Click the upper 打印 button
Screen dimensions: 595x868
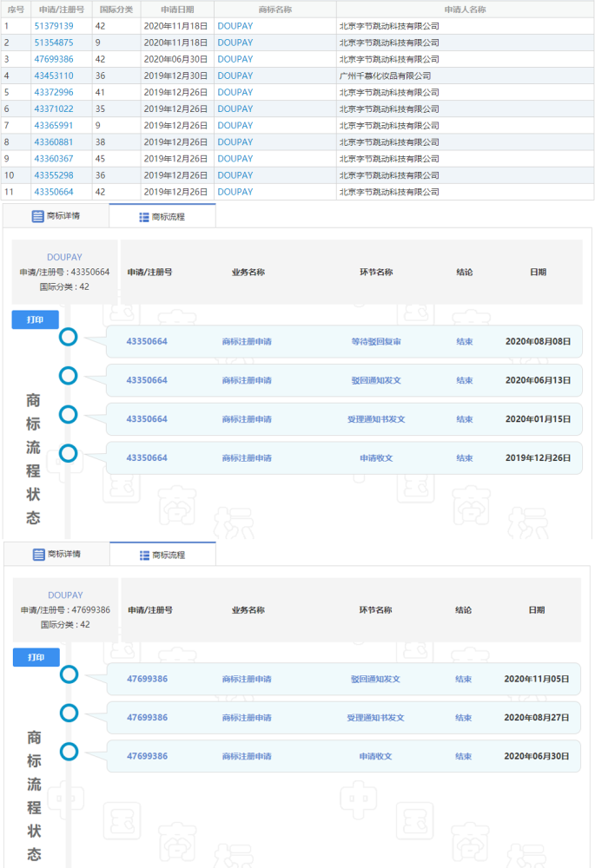pyautogui.click(x=36, y=319)
